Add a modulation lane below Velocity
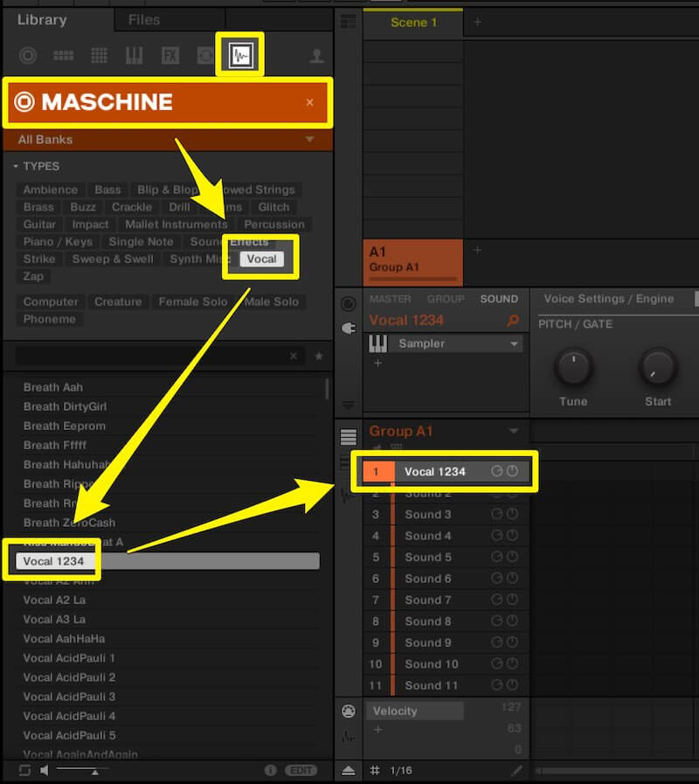Viewport: 699px width, 784px height. click(x=378, y=730)
